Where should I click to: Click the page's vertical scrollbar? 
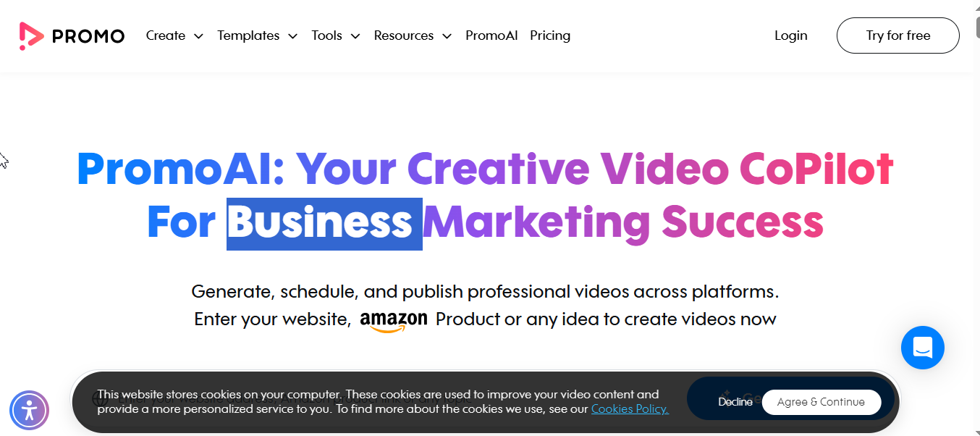976,218
